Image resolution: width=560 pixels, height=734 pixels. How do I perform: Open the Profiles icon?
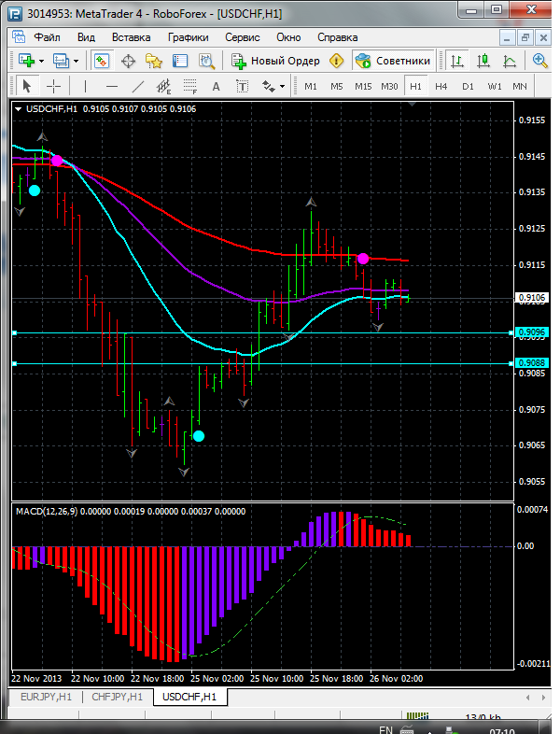tap(61, 61)
